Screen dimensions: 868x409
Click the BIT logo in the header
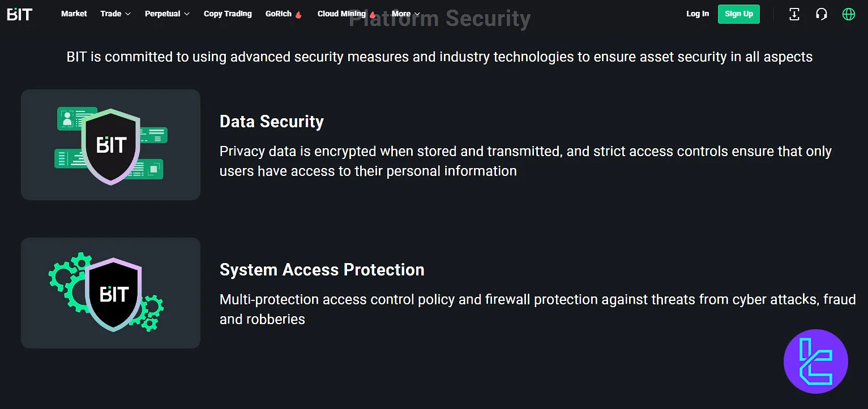click(x=20, y=14)
